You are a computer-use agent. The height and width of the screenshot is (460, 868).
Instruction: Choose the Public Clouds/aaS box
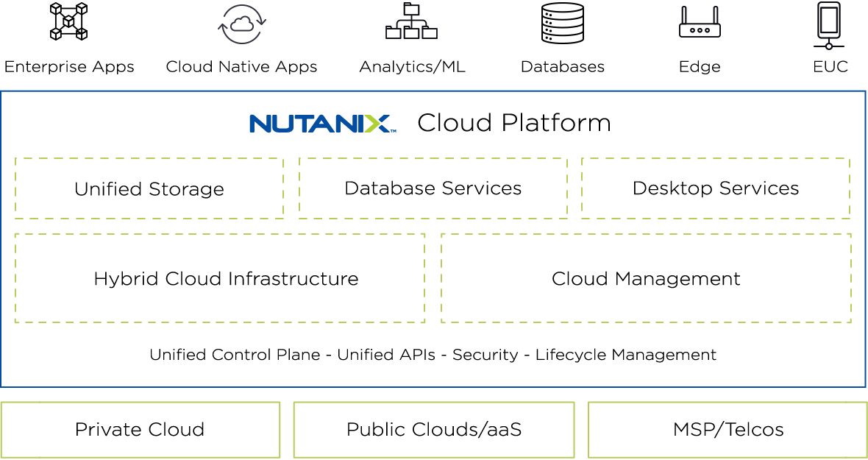pyautogui.click(x=434, y=430)
